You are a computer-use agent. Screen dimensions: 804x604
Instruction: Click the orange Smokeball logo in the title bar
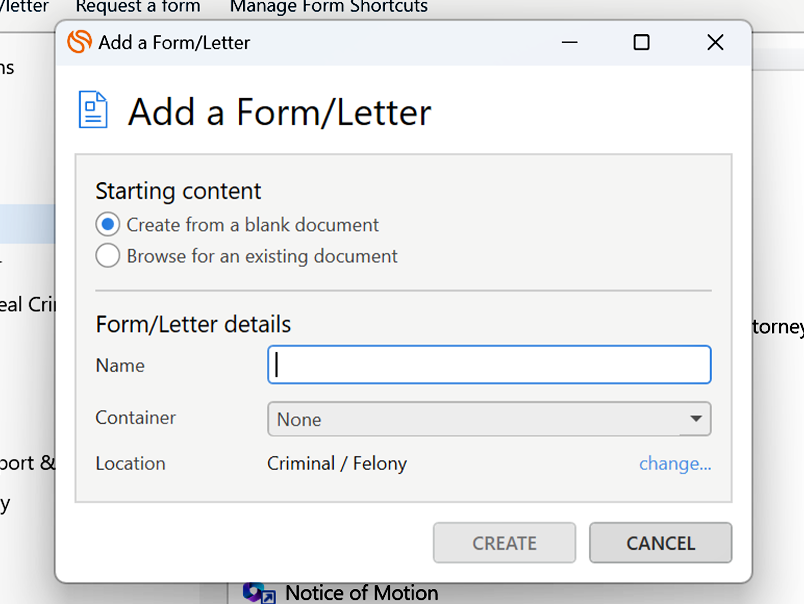click(x=80, y=42)
